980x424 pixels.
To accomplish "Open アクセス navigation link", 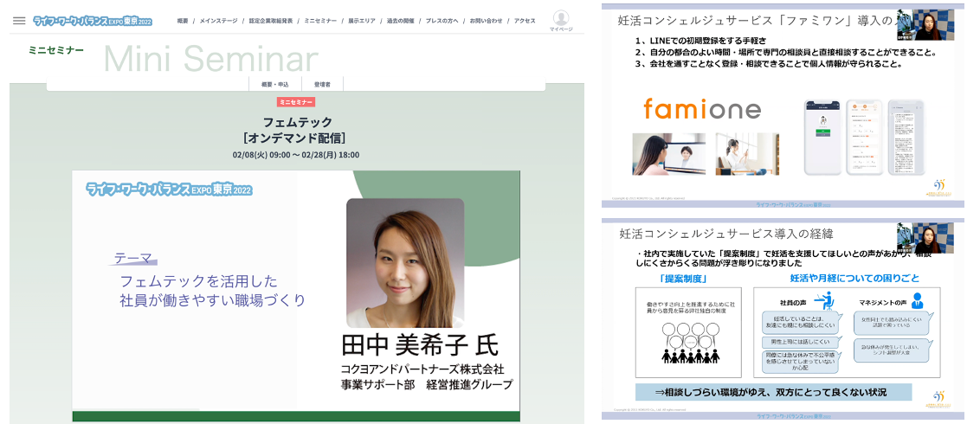I will click(x=524, y=21).
